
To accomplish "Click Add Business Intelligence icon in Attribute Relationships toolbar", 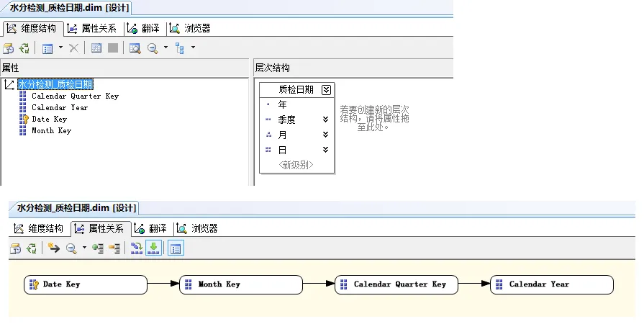I will coord(16,248).
